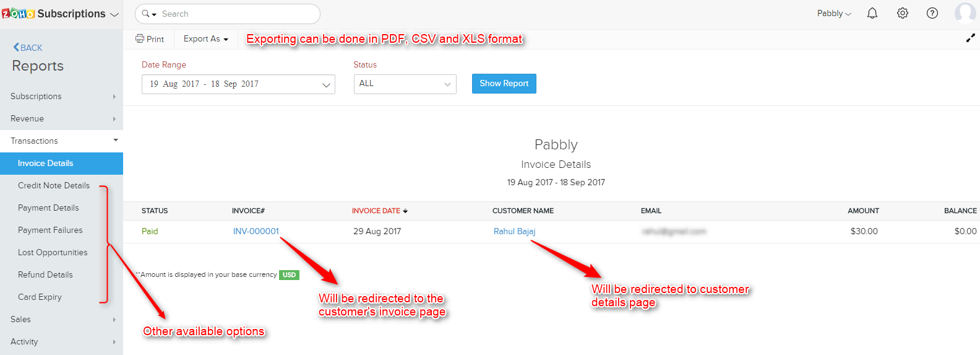The image size is (980, 355).
Task: Select Lost Opportunities report
Action: pyautogui.click(x=53, y=253)
